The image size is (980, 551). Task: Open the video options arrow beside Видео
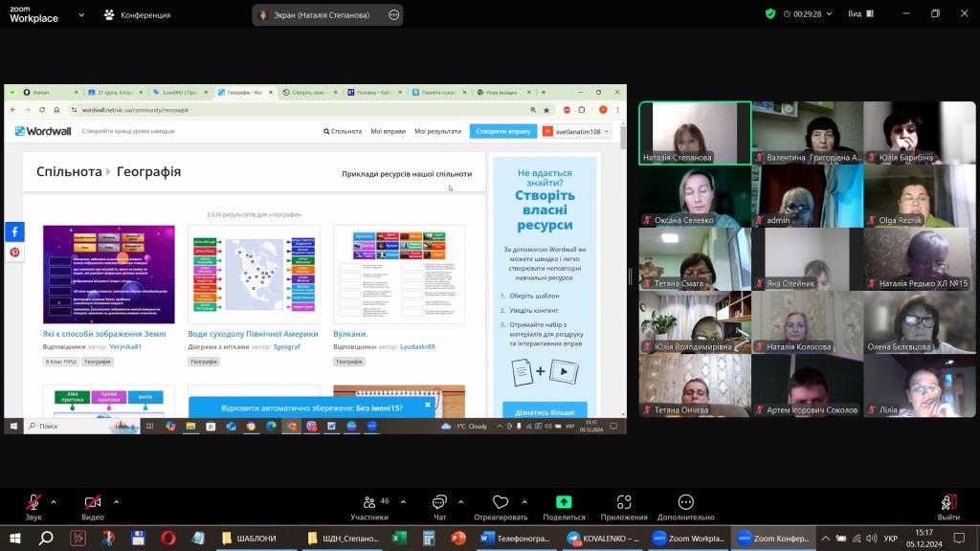[116, 501]
